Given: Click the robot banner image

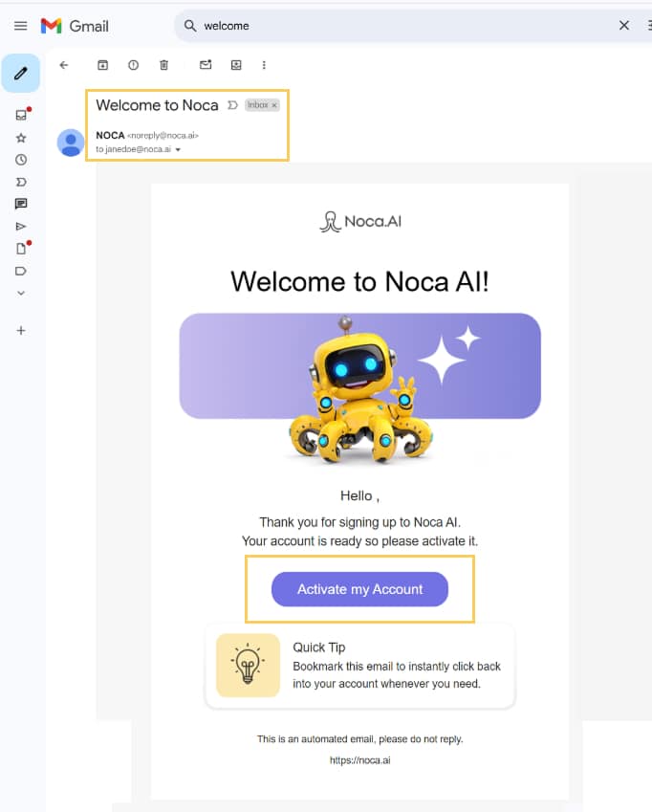Looking at the screenshot, I should [x=360, y=388].
